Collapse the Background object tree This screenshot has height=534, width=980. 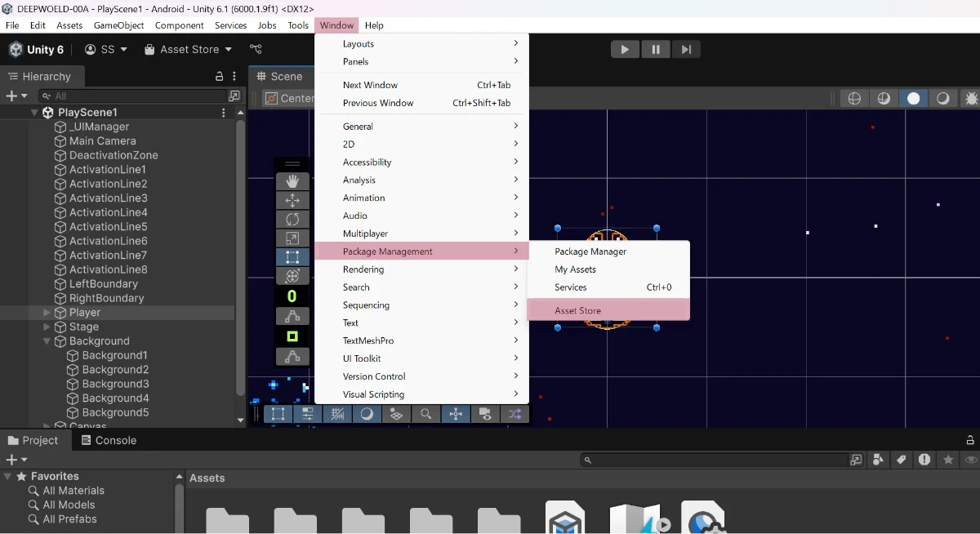47,341
